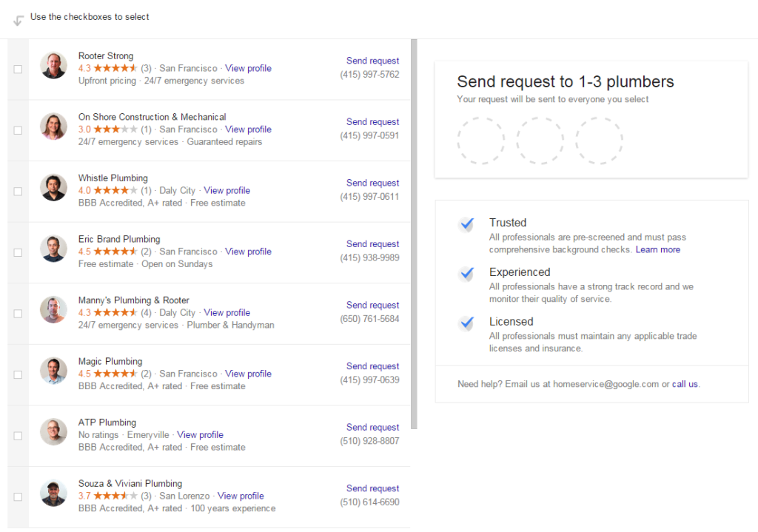Image resolution: width=758 pixels, height=532 pixels.
Task: Send request to Souza & Viviani Plumbing
Action: (372, 488)
